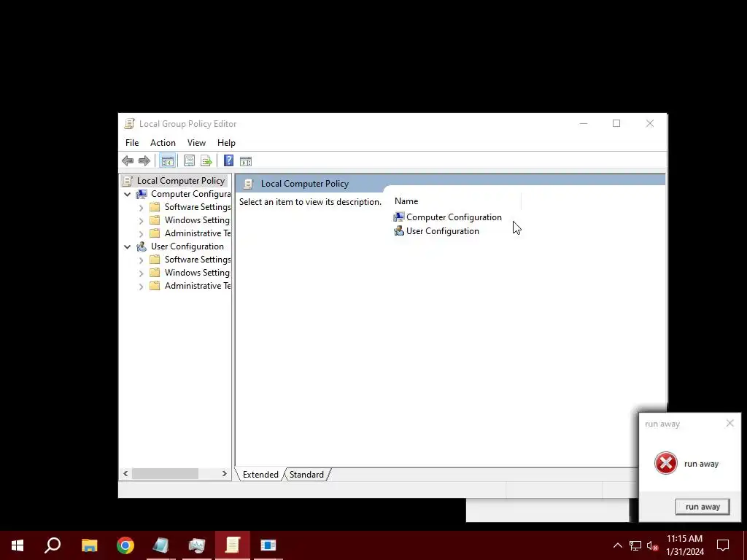Screen dimensions: 747x560
Task: Click the tree pane scrollbar left arrow
Action: pos(125,474)
